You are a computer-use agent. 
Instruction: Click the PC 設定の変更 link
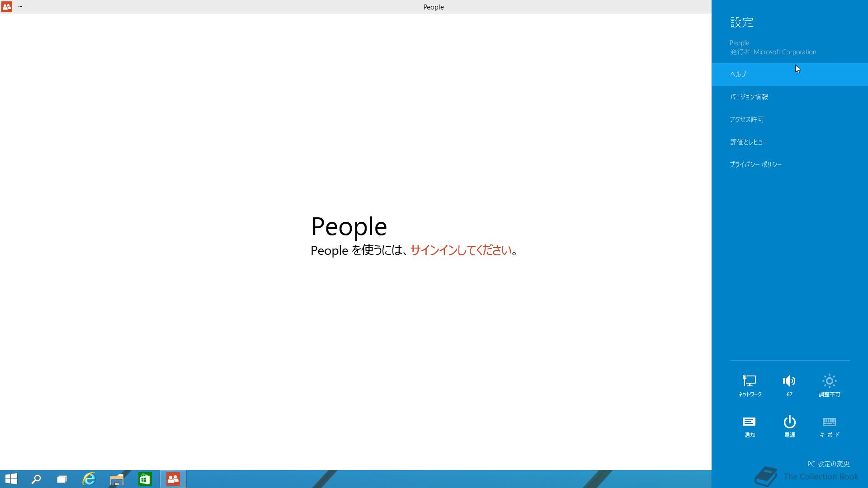click(x=828, y=464)
